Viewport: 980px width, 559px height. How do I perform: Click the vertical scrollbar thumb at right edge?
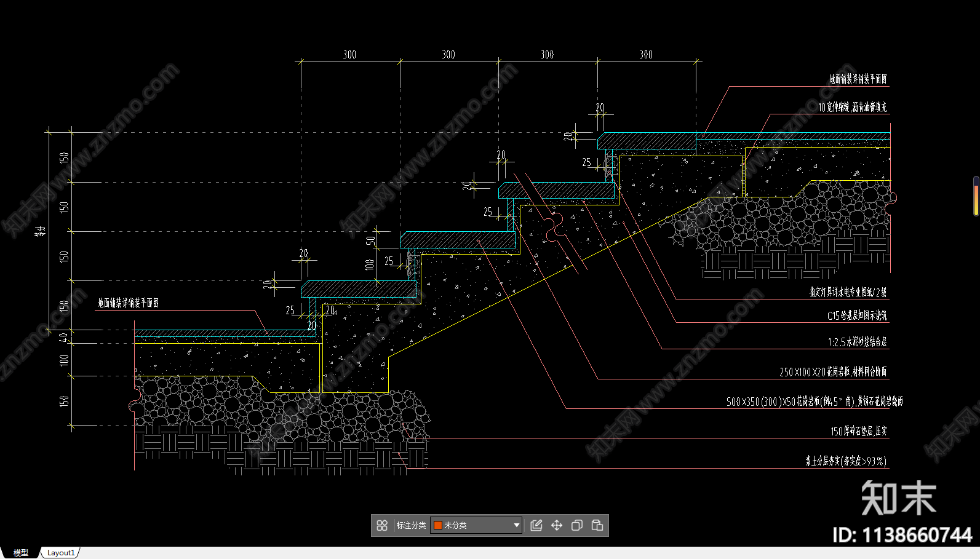(976, 196)
